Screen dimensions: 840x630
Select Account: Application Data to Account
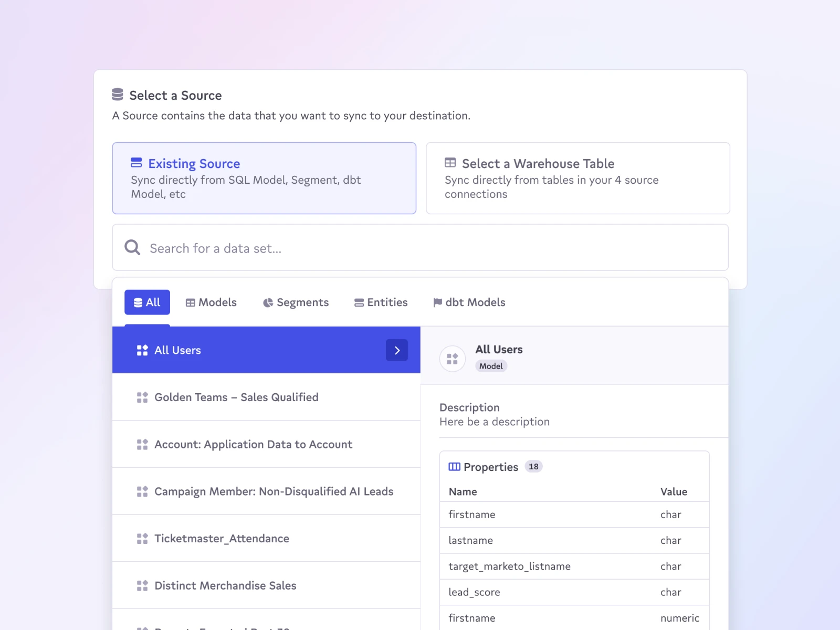point(253,445)
